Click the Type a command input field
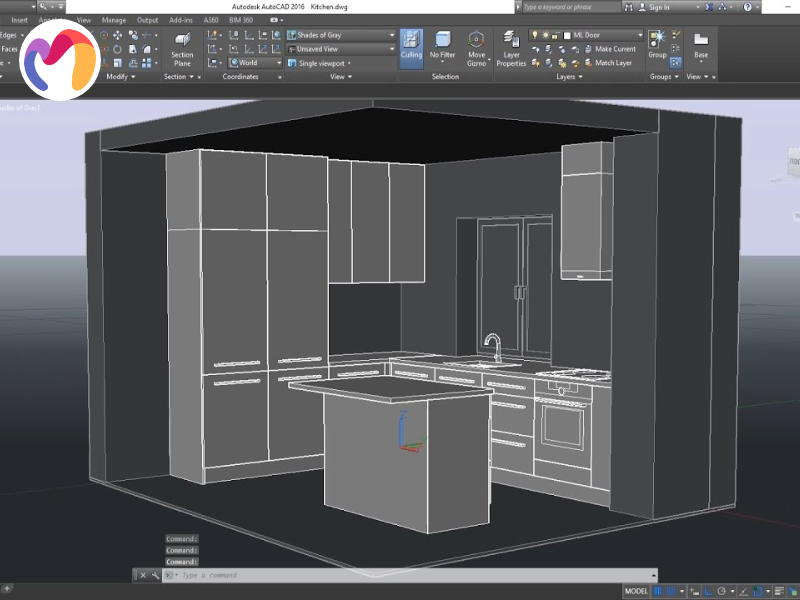This screenshot has height=600, width=800. pyautogui.click(x=400, y=575)
